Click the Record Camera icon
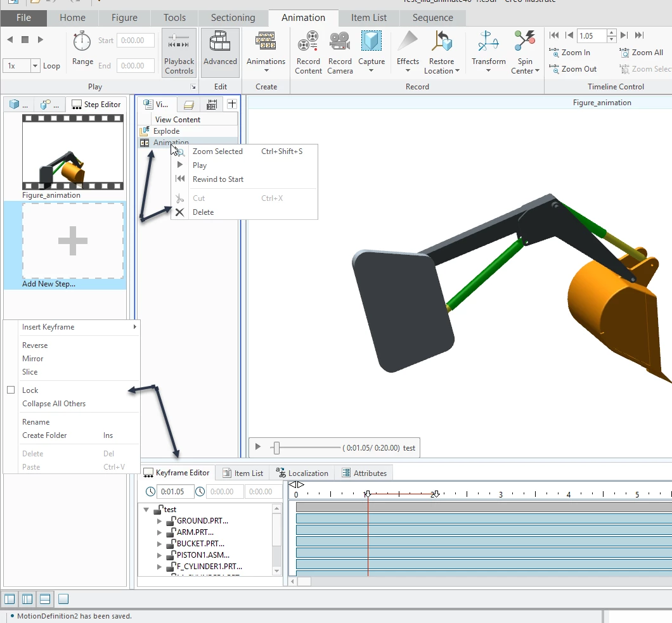Viewport: 672px width, 623px height. coord(339,42)
